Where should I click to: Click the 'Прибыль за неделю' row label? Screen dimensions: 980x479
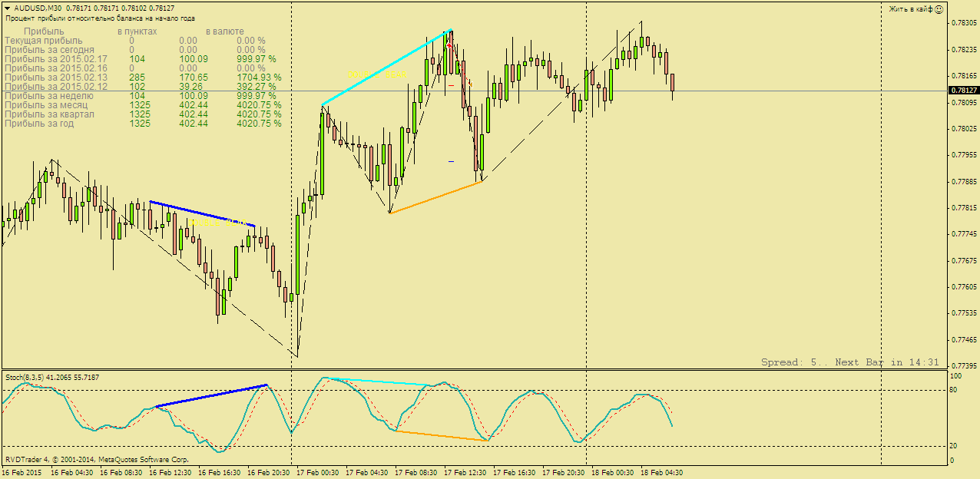pos(48,95)
